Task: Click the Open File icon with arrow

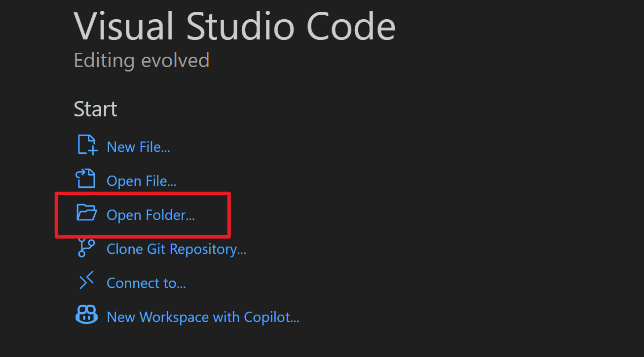Action: coord(85,178)
